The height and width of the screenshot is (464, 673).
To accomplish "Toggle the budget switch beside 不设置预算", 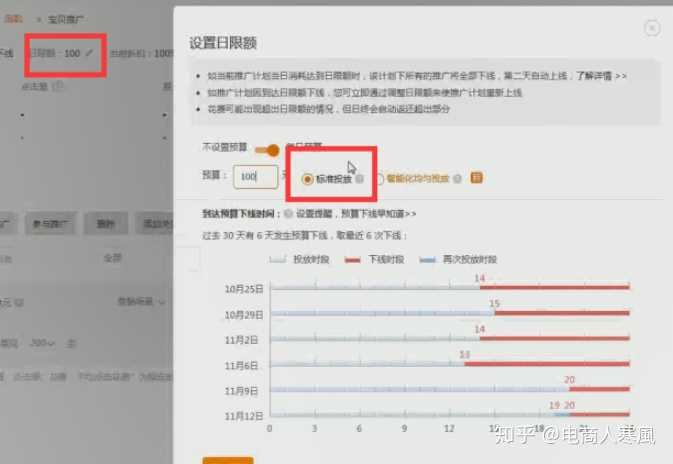I will click(266, 150).
